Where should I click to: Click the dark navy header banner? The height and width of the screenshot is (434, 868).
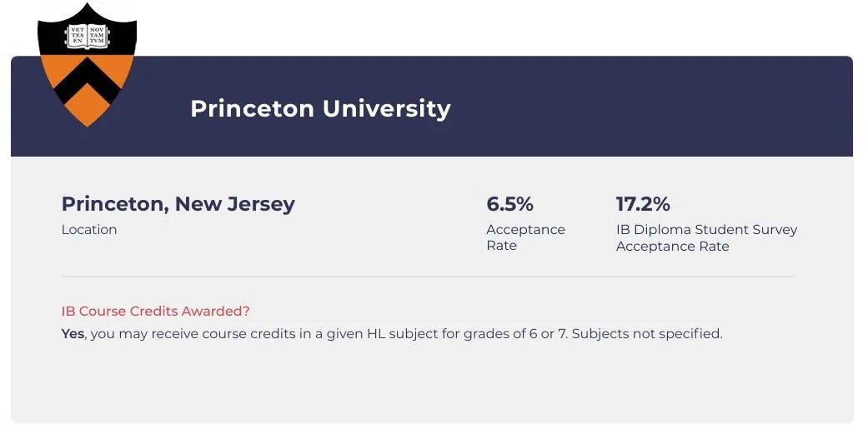[x=432, y=106]
